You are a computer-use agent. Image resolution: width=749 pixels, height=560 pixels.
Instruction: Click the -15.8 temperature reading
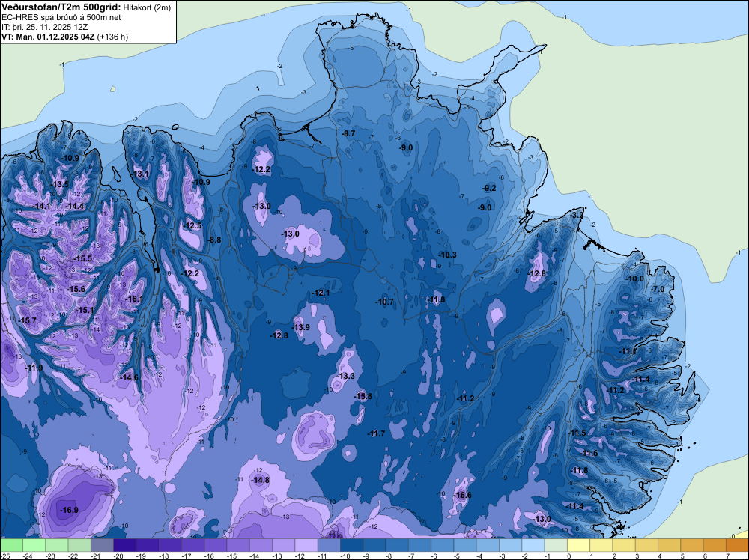[363, 396]
